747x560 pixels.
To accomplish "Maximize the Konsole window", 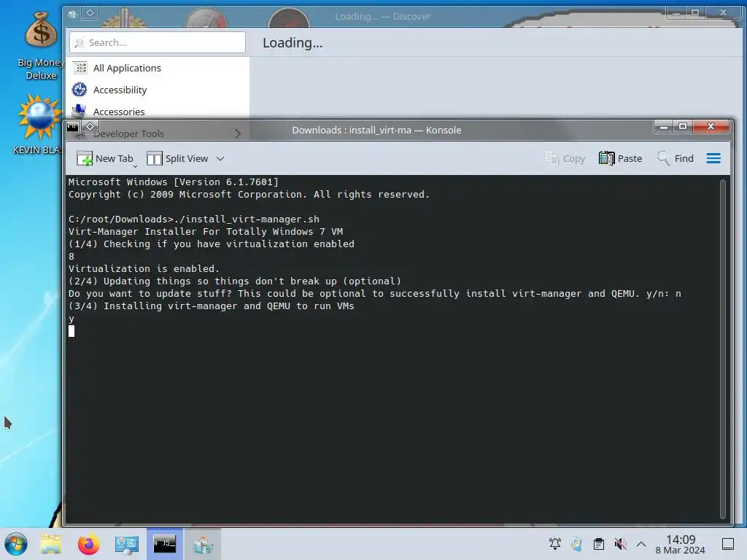I will [683, 126].
